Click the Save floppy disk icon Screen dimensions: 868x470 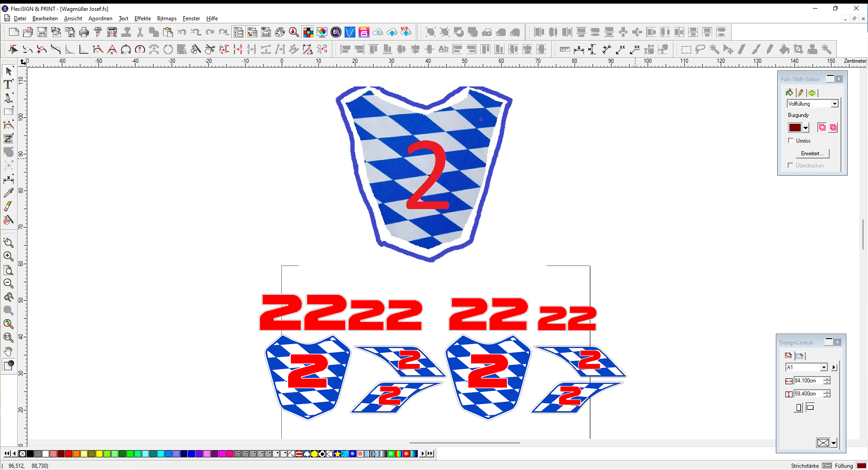click(x=42, y=32)
